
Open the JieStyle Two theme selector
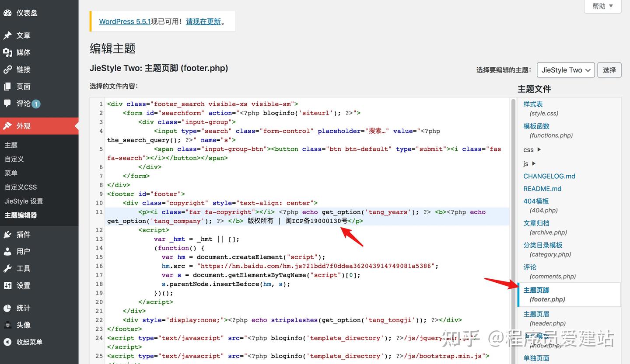pos(566,70)
